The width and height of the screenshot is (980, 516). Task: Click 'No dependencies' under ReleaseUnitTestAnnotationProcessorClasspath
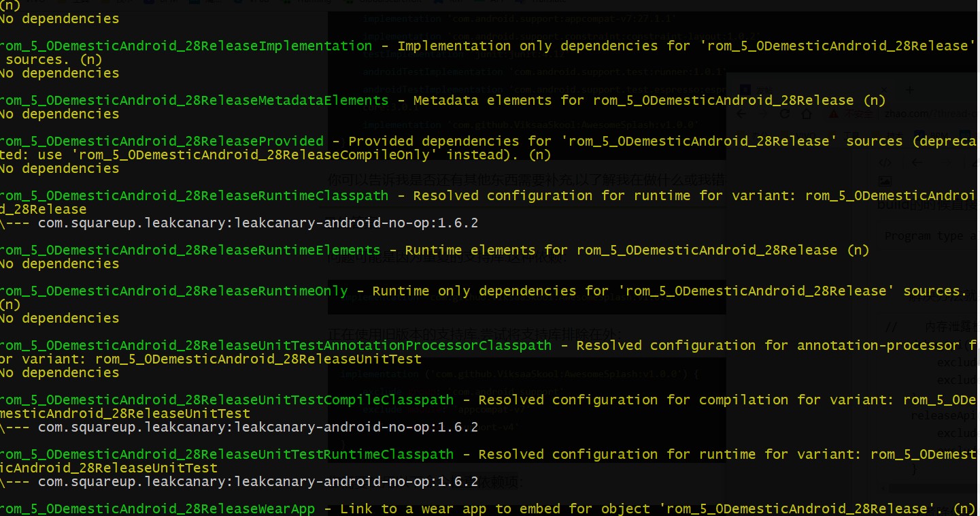59,373
